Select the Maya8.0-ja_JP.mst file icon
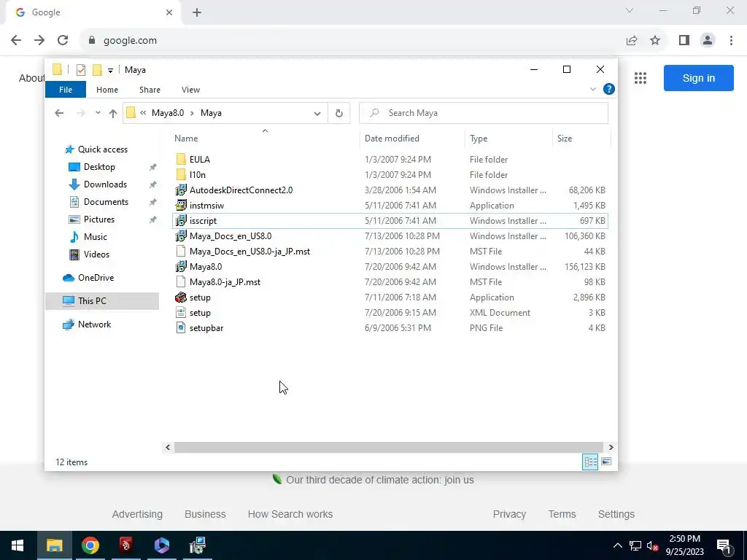Viewport: 747px width, 560px height. [x=181, y=282]
